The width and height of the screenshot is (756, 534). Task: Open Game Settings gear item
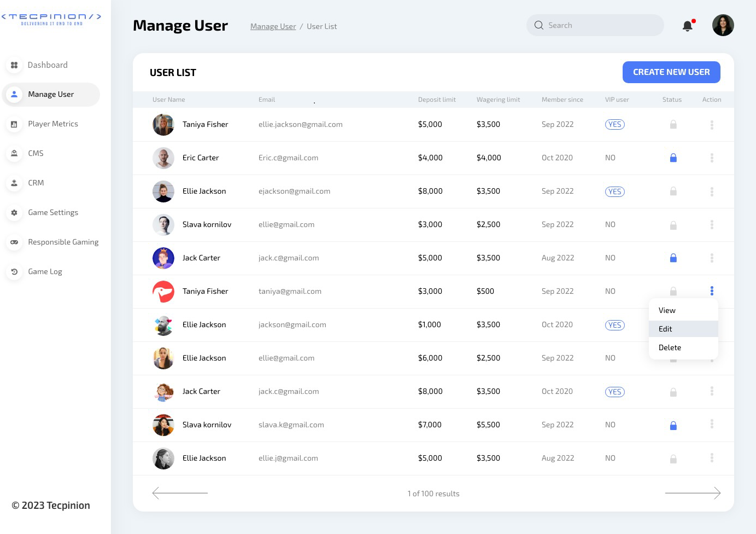(52, 213)
